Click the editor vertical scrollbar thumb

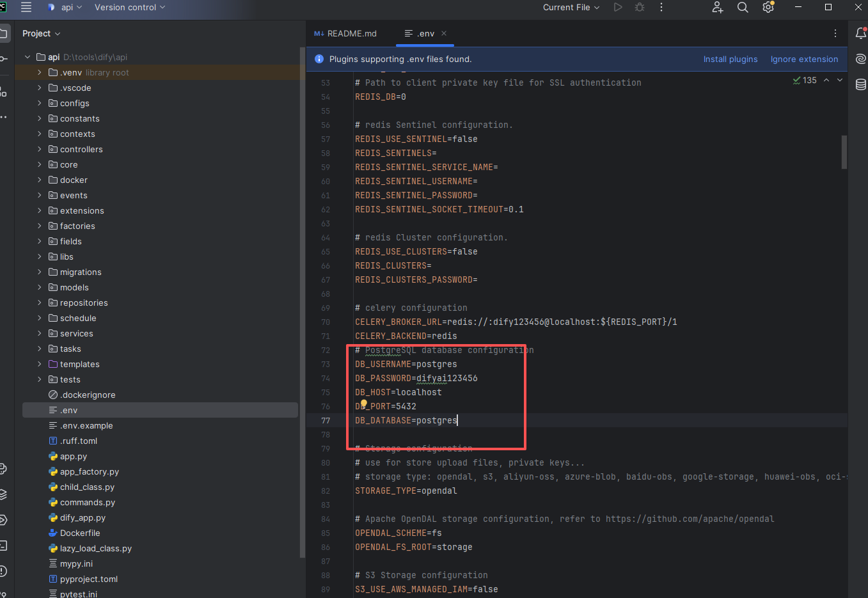click(844, 152)
